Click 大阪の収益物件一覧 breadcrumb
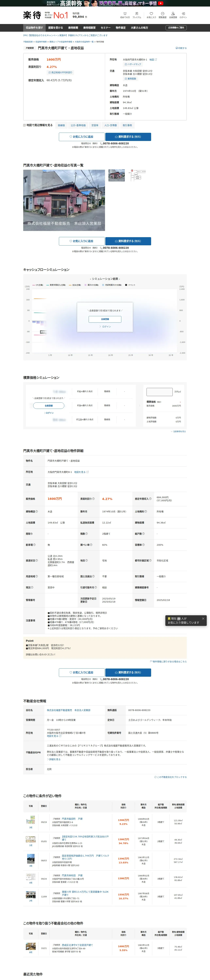The image size is (210, 980). tap(84, 42)
